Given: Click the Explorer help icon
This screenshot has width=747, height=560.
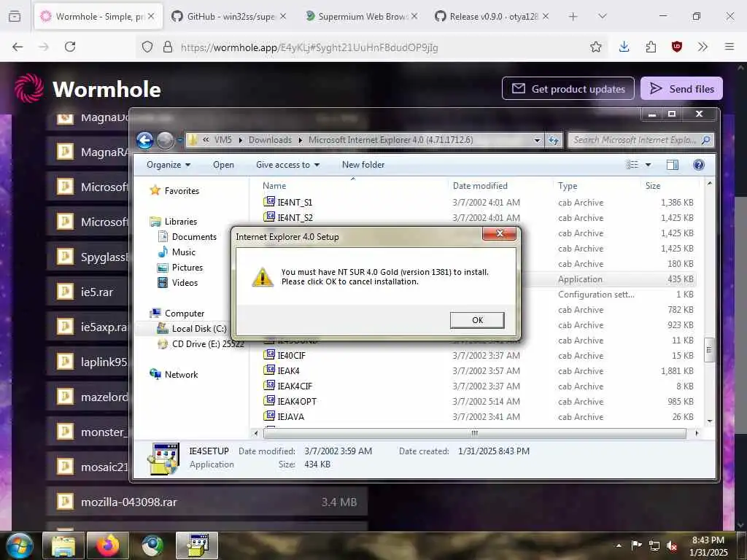Looking at the screenshot, I should coord(698,165).
